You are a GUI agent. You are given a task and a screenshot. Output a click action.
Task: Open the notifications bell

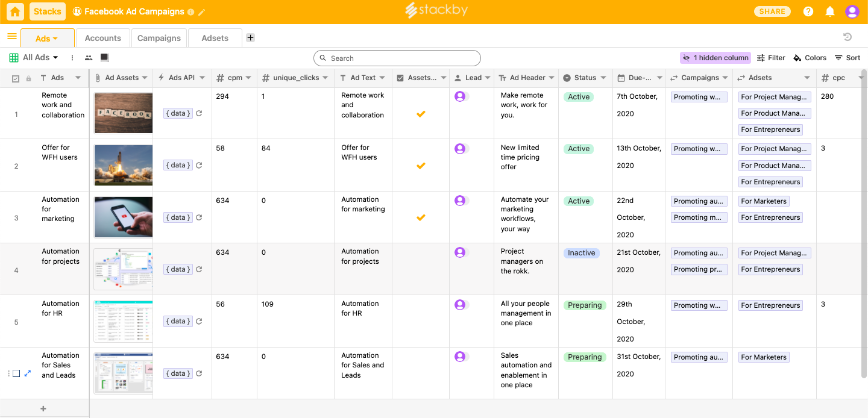tap(830, 11)
